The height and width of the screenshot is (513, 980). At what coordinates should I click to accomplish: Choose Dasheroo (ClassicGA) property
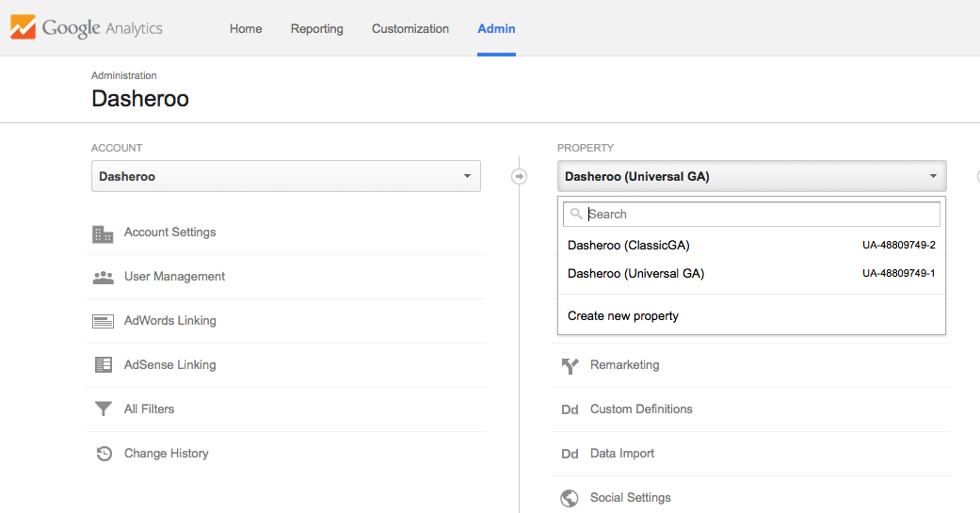[x=751, y=245]
